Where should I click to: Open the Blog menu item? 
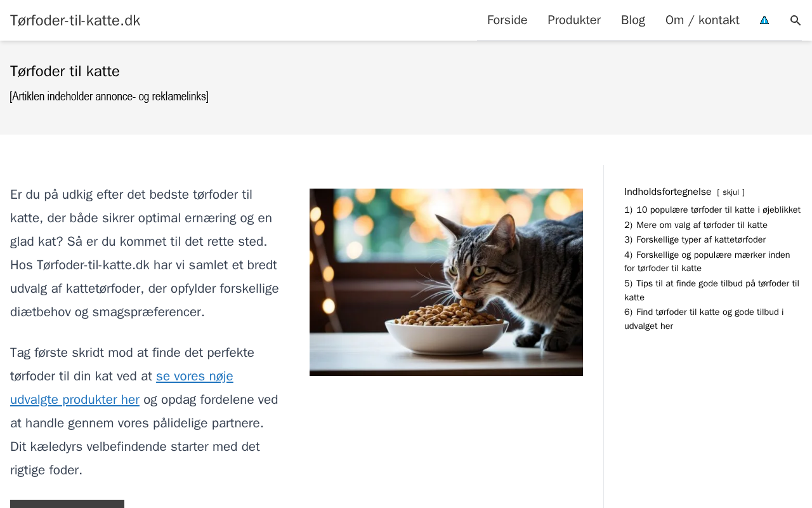tap(633, 20)
